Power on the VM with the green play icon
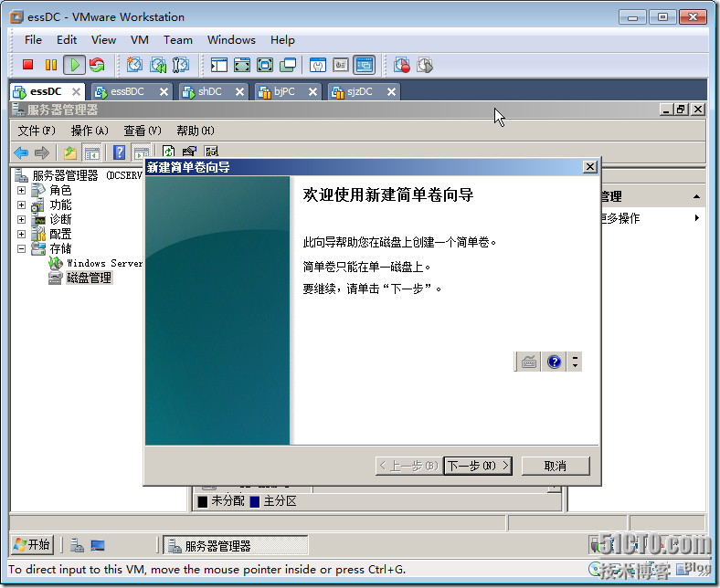The image size is (720, 588). click(x=74, y=65)
